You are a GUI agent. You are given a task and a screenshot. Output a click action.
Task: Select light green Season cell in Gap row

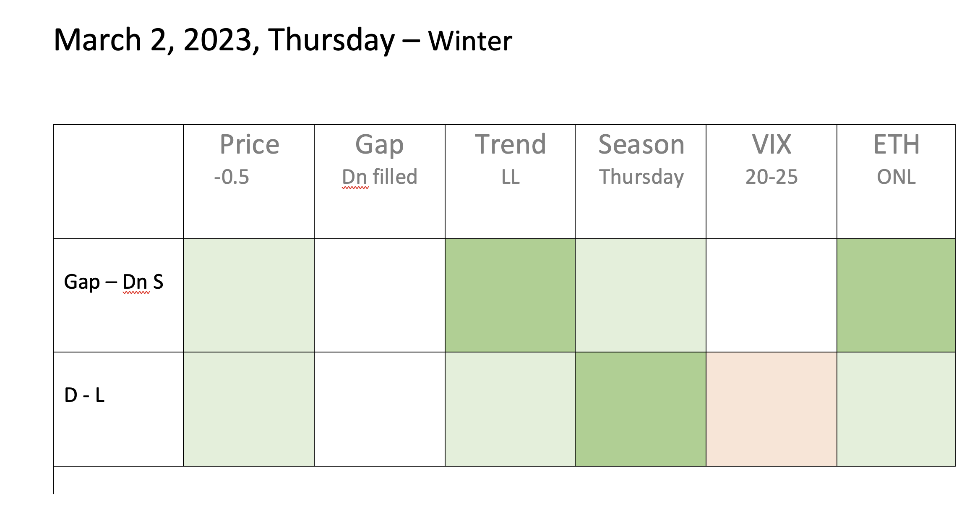[641, 295]
